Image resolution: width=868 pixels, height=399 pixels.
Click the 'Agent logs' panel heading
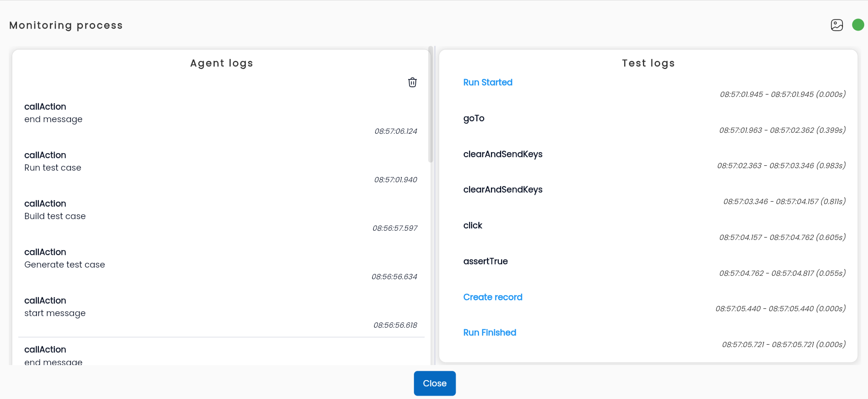coord(221,63)
